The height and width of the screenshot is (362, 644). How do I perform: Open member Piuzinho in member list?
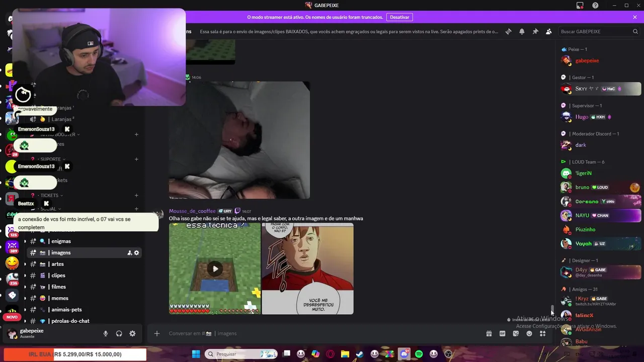click(601, 229)
